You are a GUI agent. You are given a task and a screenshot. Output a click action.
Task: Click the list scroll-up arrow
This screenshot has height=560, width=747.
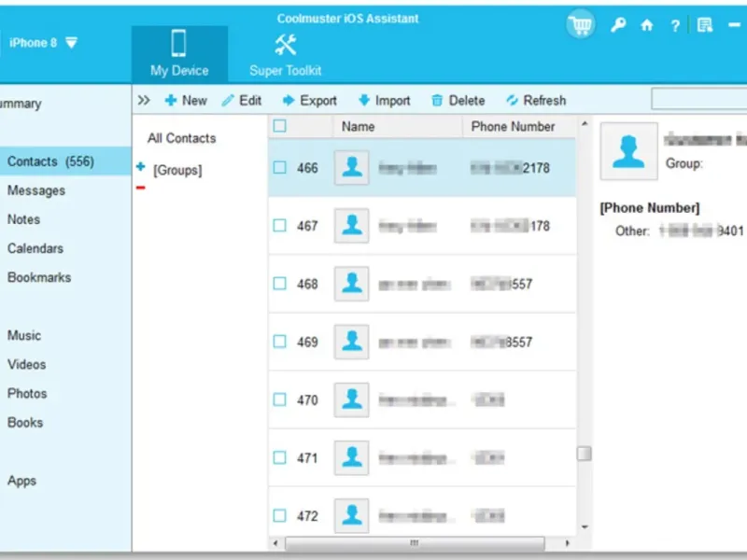pos(585,124)
